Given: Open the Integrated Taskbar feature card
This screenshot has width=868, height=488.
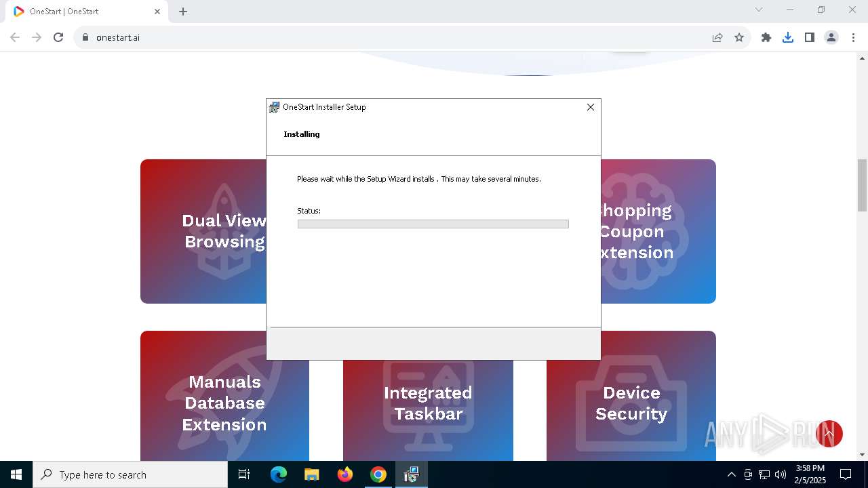Looking at the screenshot, I should click(x=428, y=410).
